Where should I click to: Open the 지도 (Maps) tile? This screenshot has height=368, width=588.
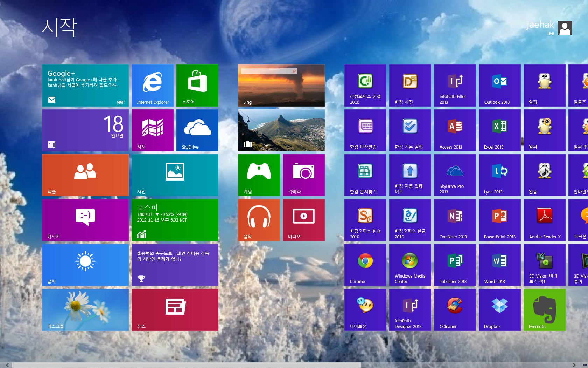coord(153,130)
